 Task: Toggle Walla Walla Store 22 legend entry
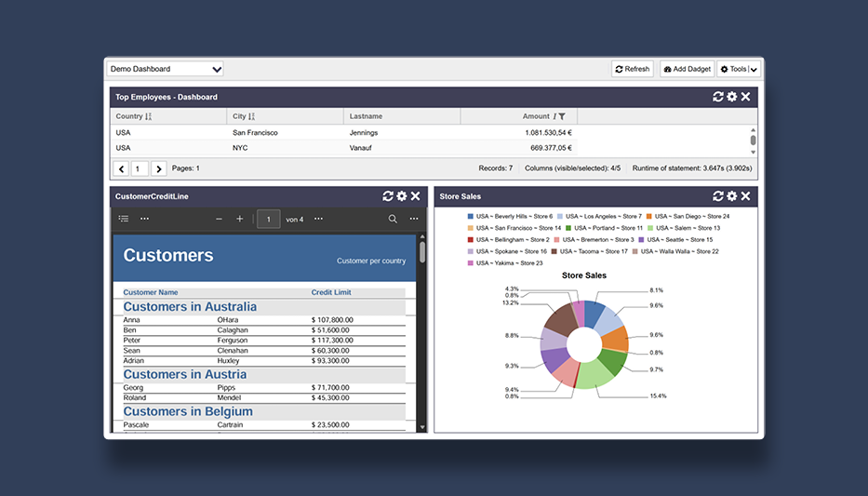675,251
